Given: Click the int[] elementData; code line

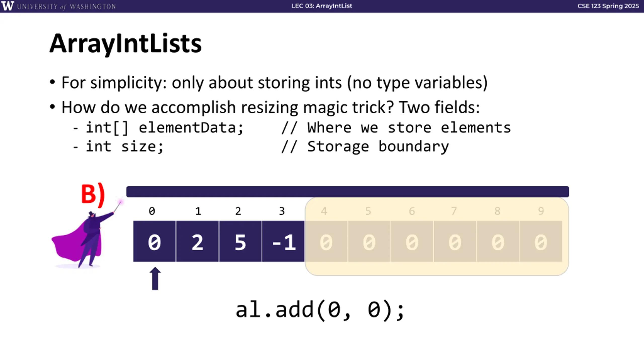Looking at the screenshot, I should [x=165, y=128].
